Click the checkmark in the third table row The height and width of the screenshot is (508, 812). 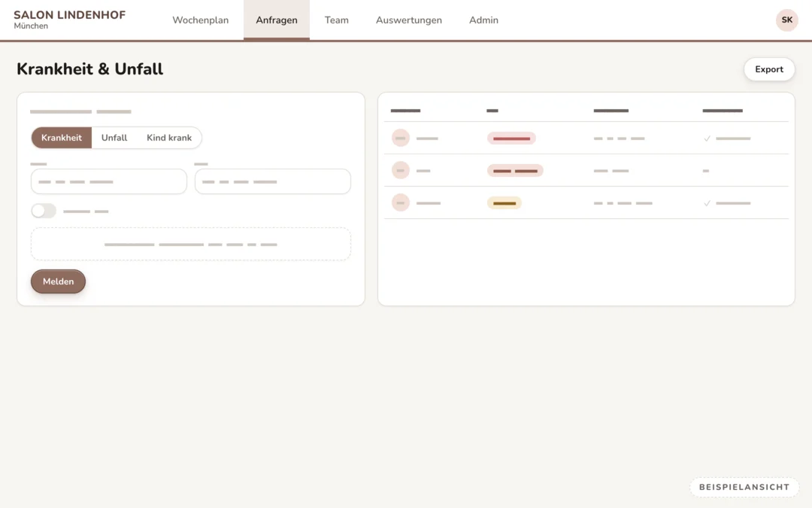(x=707, y=203)
